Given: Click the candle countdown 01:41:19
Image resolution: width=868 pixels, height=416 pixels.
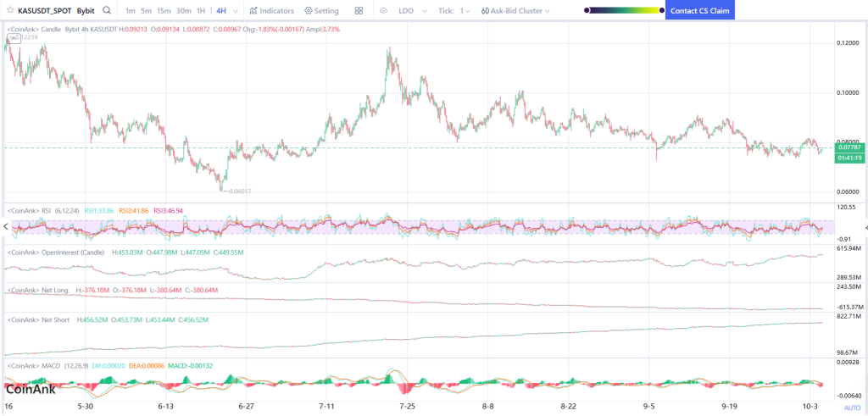Looking at the screenshot, I should click(x=849, y=158).
